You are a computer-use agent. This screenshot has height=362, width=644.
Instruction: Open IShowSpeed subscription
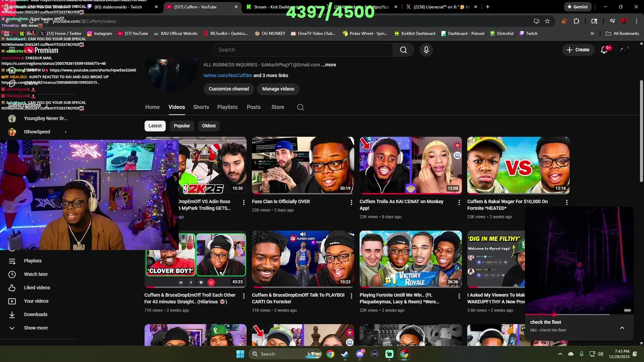pyautogui.click(x=37, y=132)
